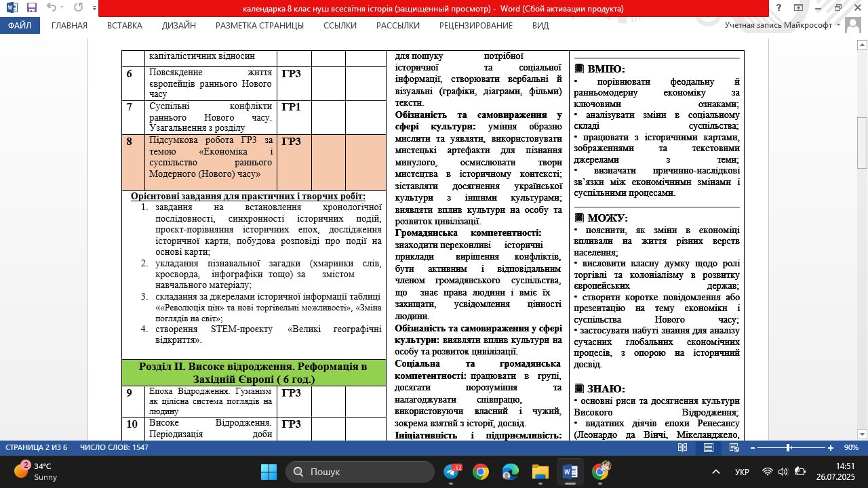Click the Undo arrow icon
This screenshot has height=488, width=868.
[52, 8]
